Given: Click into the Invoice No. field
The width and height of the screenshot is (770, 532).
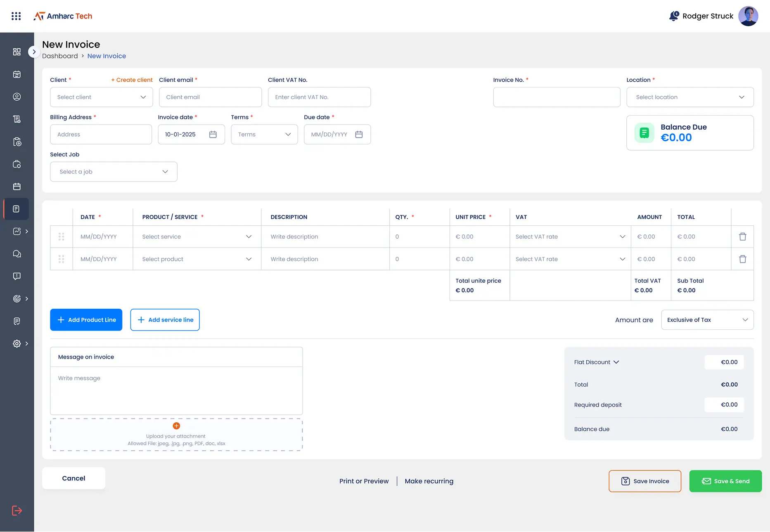Looking at the screenshot, I should coord(557,97).
